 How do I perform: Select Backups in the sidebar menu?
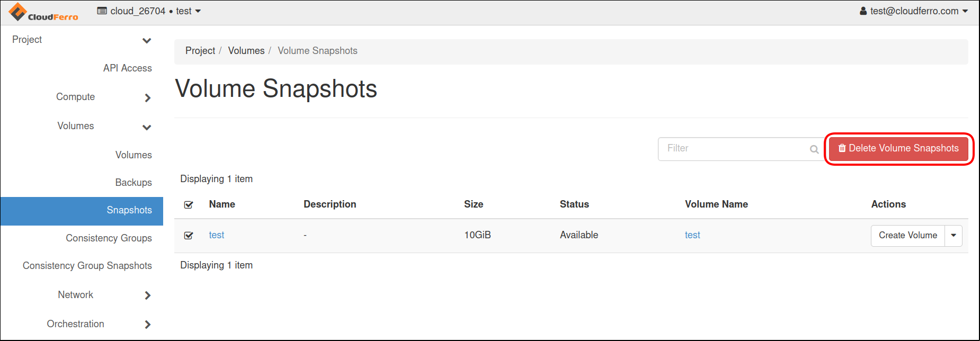point(133,182)
